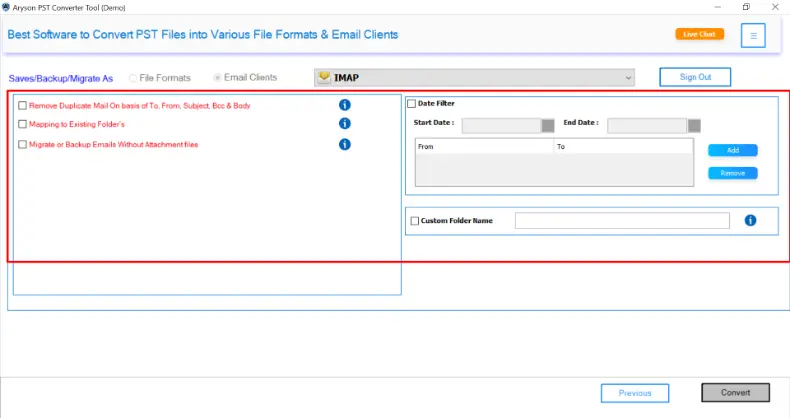Click info icon for Remove Duplicate Mail
The image size is (790, 418).
click(345, 105)
